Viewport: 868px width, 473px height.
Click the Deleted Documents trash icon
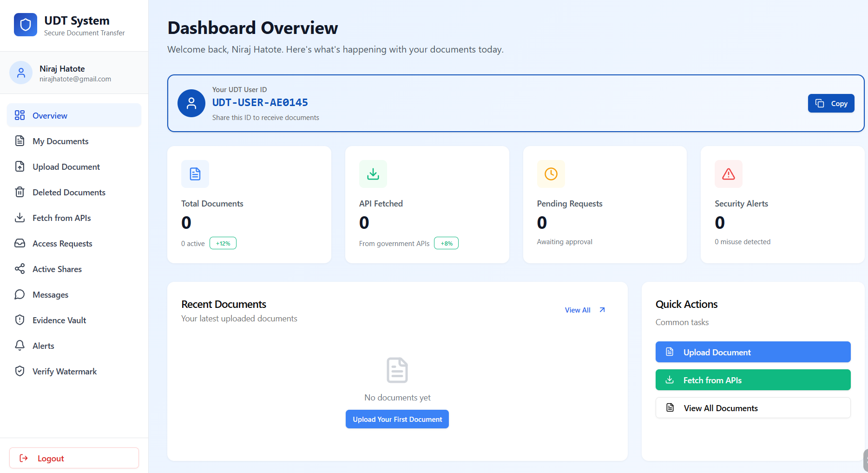coord(20,192)
